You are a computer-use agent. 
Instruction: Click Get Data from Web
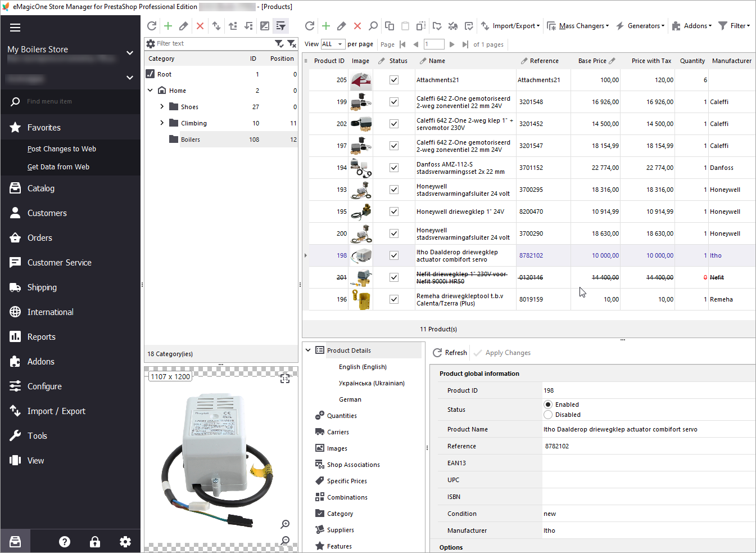[58, 167]
